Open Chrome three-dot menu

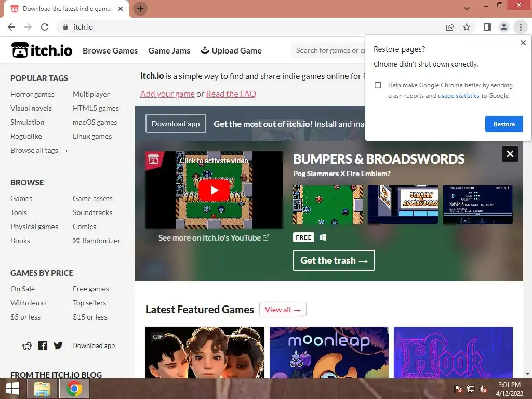[x=521, y=27]
